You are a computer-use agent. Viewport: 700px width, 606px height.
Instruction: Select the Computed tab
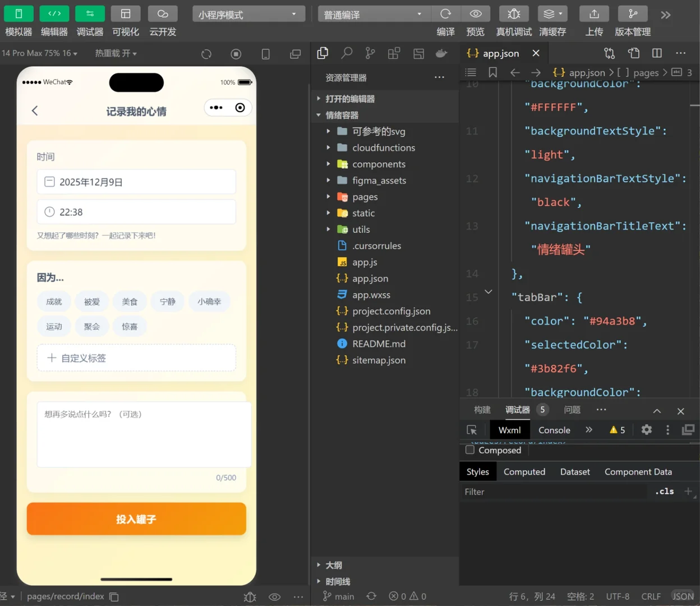click(524, 472)
